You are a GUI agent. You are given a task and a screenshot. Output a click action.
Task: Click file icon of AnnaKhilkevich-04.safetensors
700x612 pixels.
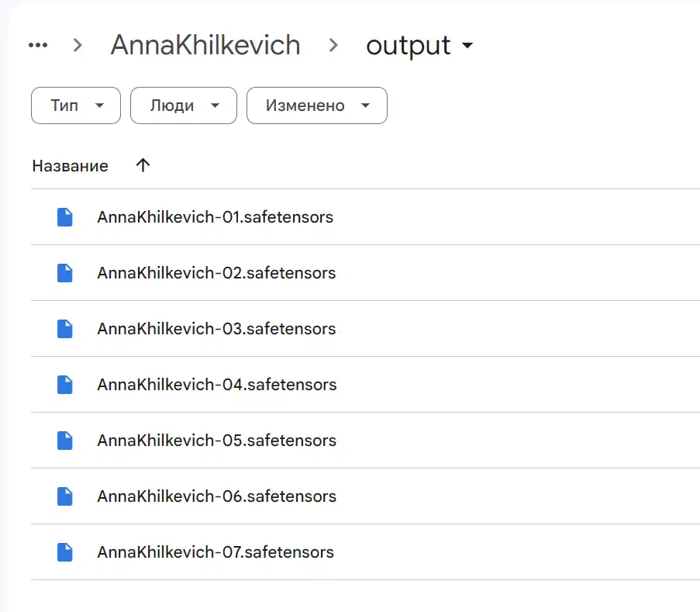click(65, 385)
